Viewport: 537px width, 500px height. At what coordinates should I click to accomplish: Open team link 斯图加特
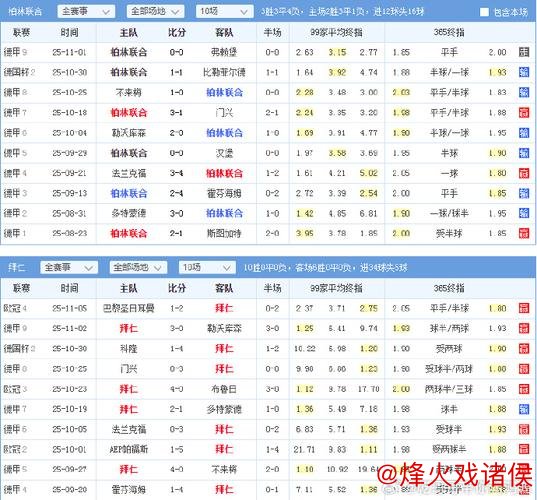[224, 234]
